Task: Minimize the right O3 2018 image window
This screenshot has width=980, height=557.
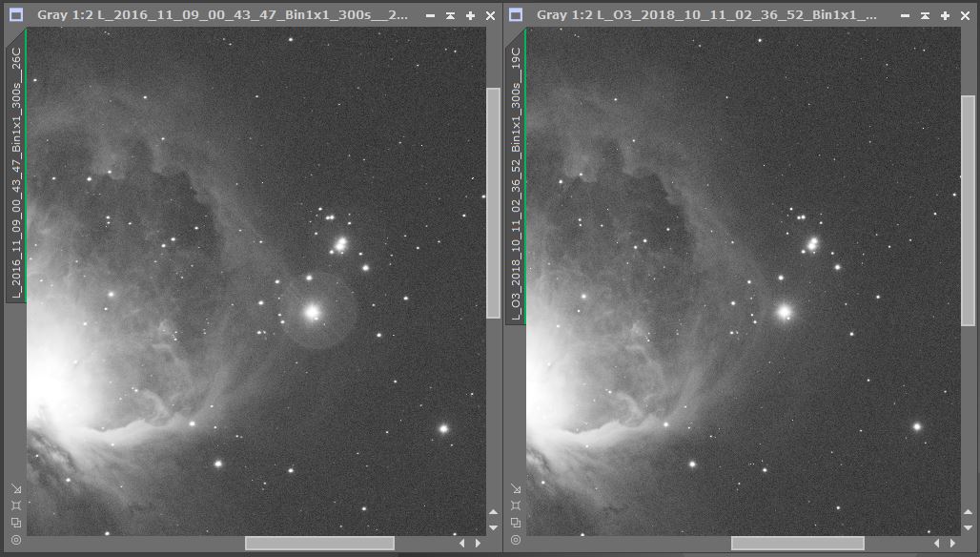Action: click(x=905, y=15)
